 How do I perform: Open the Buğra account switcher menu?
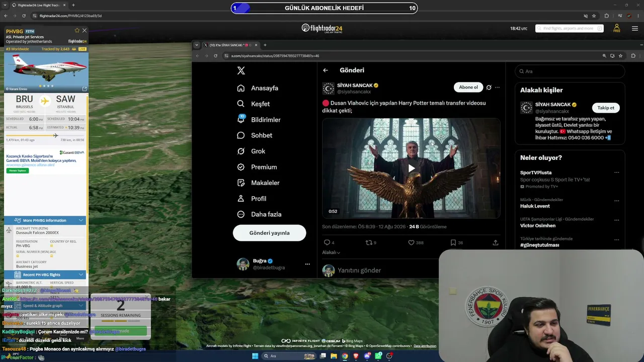(x=307, y=264)
